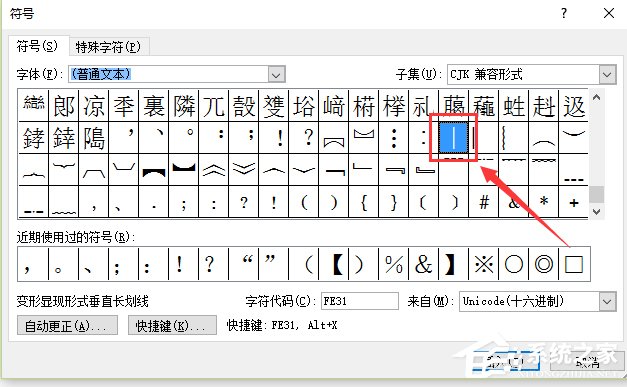Viewport: 627px width, 387px height.
Task: Insert recently used ” closing quotation mark
Action: pos(274,264)
